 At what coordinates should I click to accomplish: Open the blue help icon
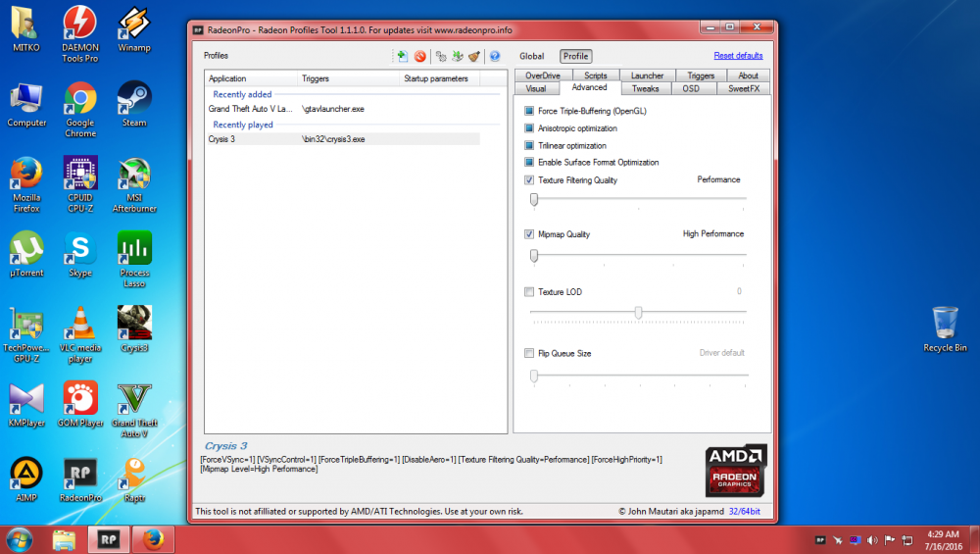pos(495,56)
